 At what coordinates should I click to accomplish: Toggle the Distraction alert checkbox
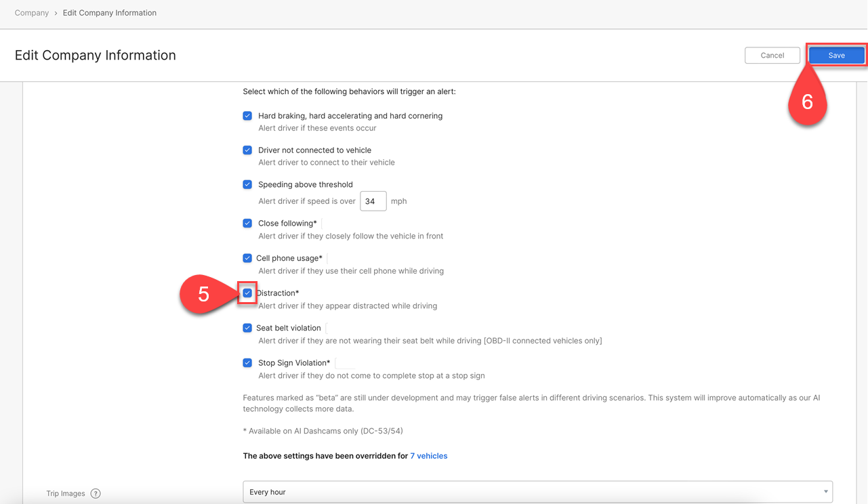[247, 293]
